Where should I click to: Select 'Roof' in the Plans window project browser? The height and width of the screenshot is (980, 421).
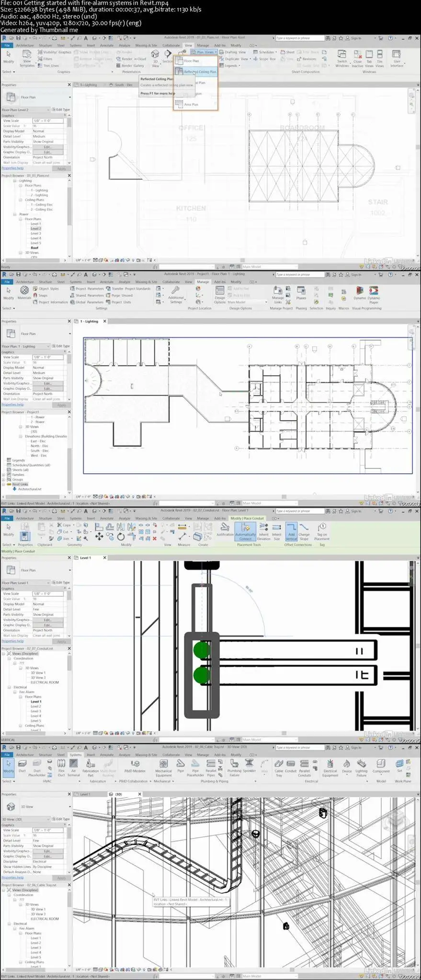(x=34, y=248)
